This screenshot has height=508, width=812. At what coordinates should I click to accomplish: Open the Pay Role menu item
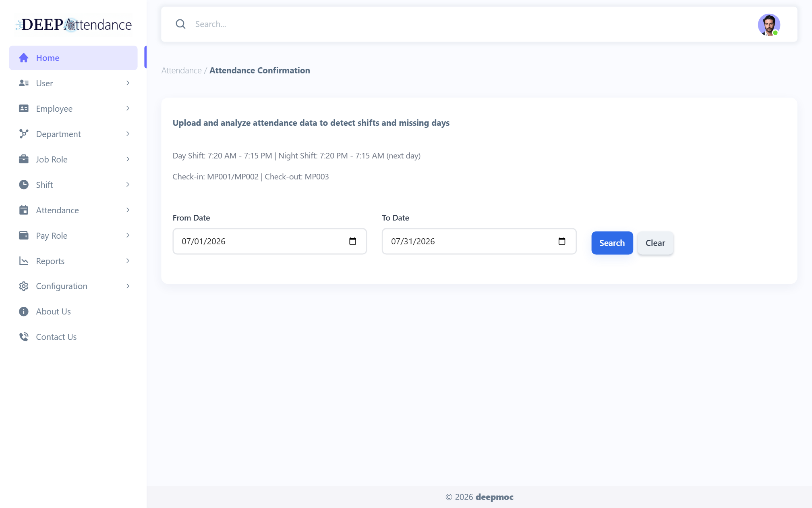73,235
